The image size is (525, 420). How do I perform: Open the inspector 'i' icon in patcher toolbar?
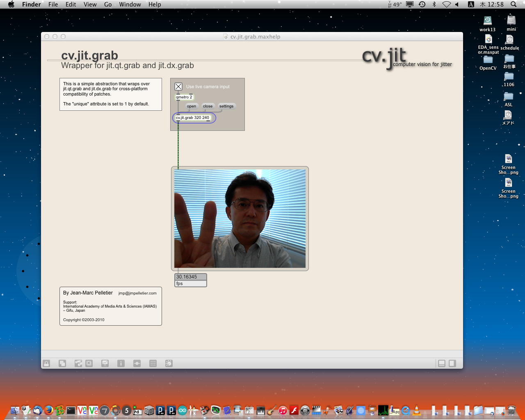(121, 363)
